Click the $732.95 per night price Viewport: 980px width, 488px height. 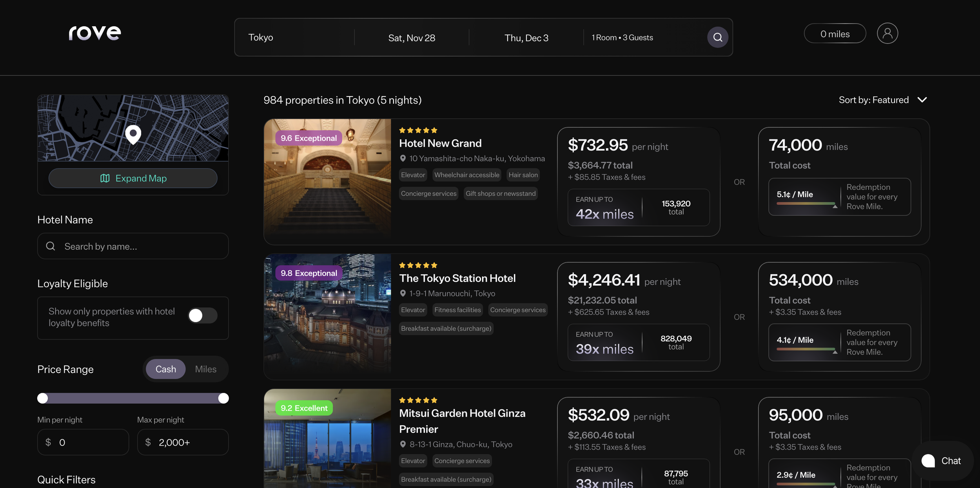pos(618,145)
